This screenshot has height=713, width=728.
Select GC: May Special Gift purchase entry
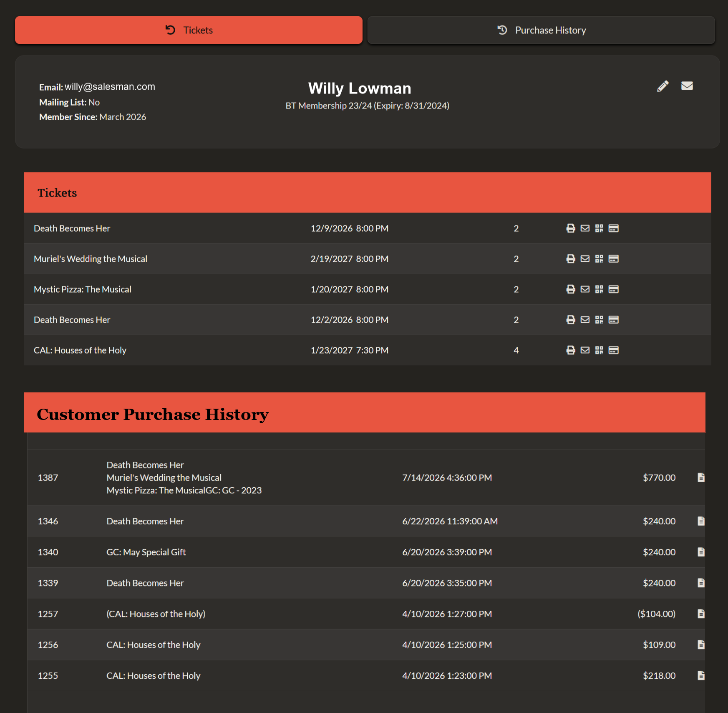tap(146, 552)
